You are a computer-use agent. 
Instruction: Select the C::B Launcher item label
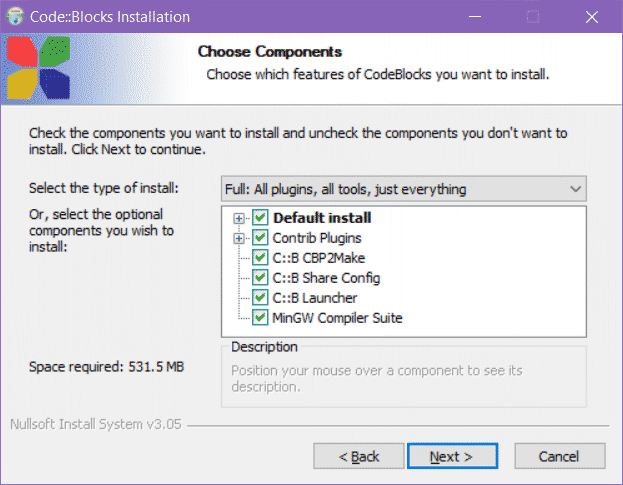pyautogui.click(x=314, y=298)
